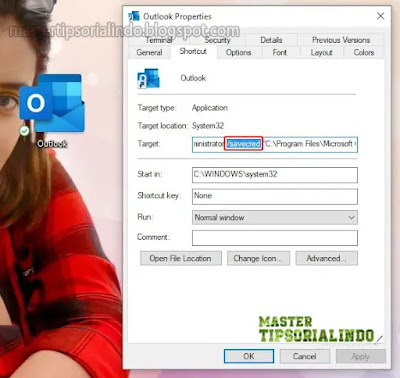Open the Font tab
The width and height of the screenshot is (400, 378).
click(280, 52)
